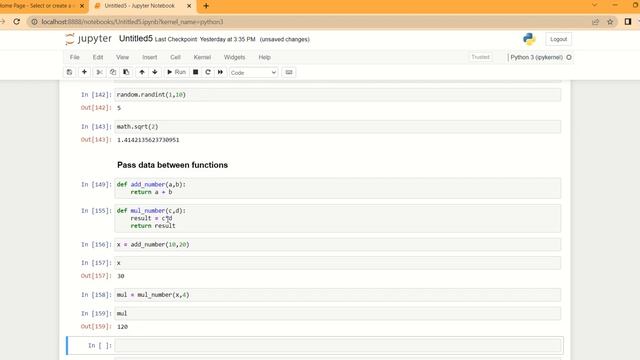Open the Edit menu

point(98,57)
